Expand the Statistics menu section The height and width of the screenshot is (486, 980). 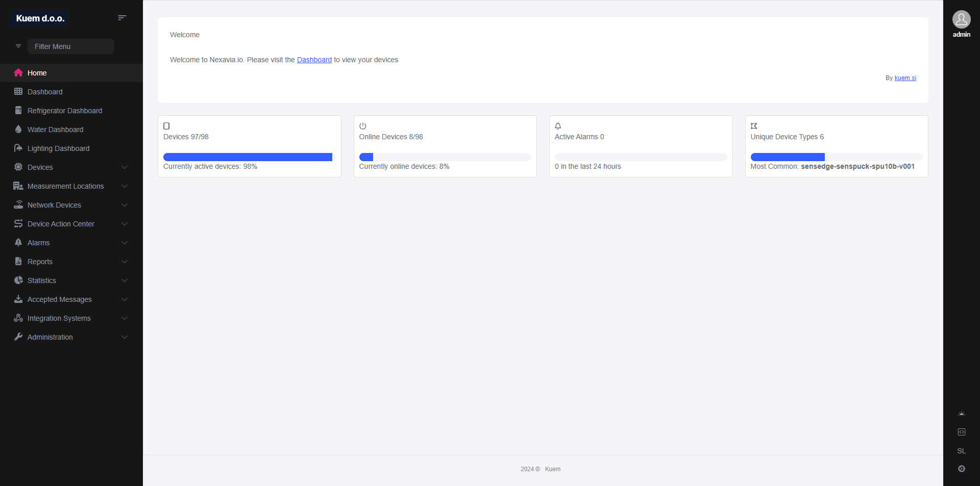click(71, 280)
